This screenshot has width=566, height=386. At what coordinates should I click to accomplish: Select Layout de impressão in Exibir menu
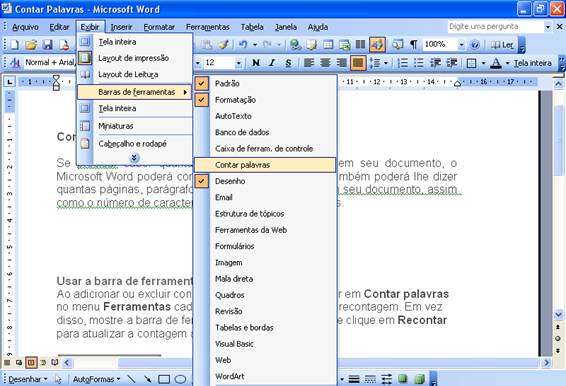[134, 58]
